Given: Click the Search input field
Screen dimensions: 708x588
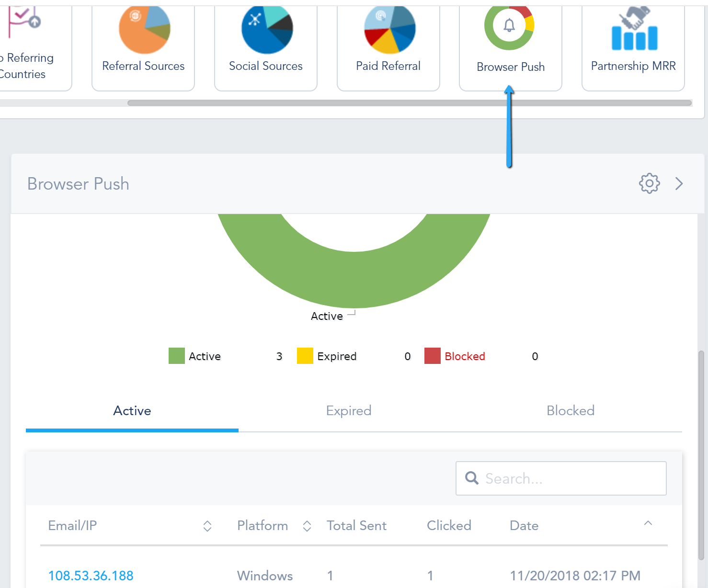Looking at the screenshot, I should (x=561, y=478).
